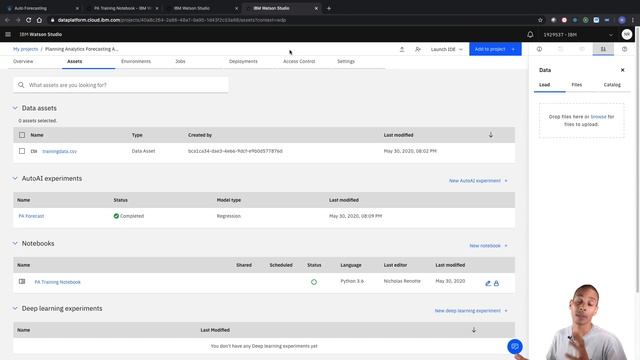Image resolution: width=640 pixels, height=360 pixels.
Task: Go back in browser history
Action: point(7,20)
